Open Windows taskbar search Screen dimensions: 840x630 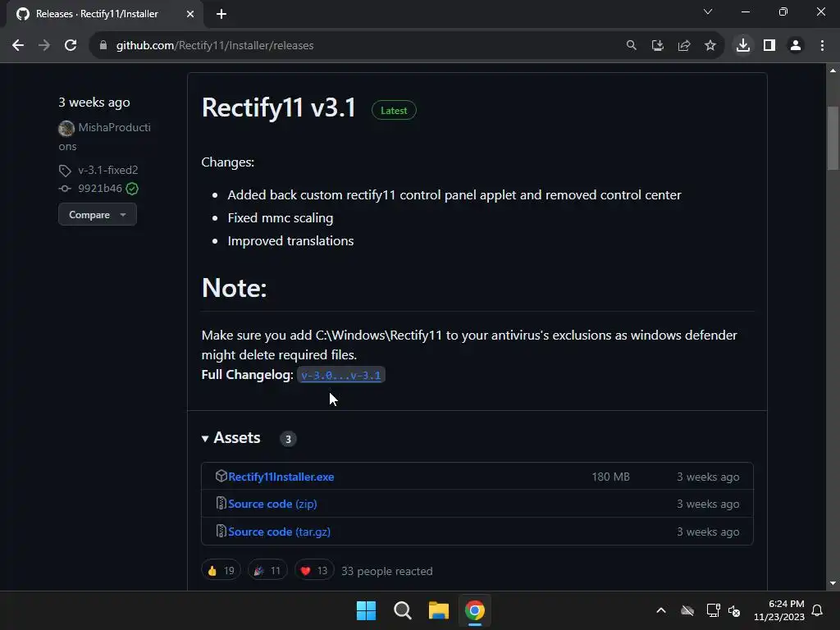tap(402, 610)
